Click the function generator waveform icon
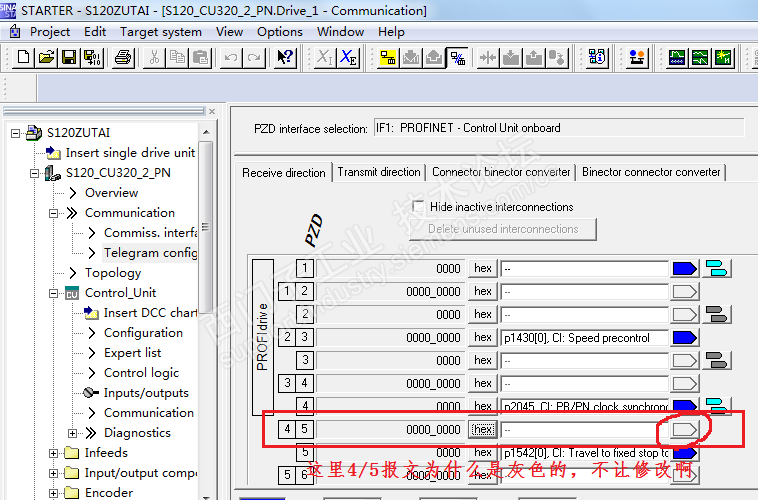The width and height of the screenshot is (758, 500). point(700,58)
